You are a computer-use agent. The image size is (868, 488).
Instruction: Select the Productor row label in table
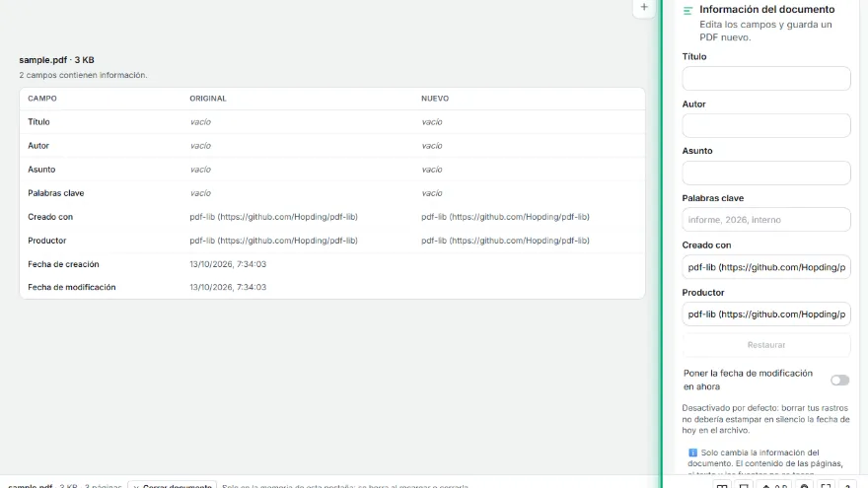point(47,241)
